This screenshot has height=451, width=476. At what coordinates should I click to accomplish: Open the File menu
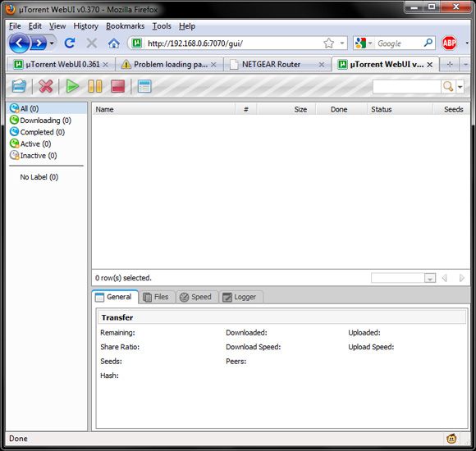(15, 26)
